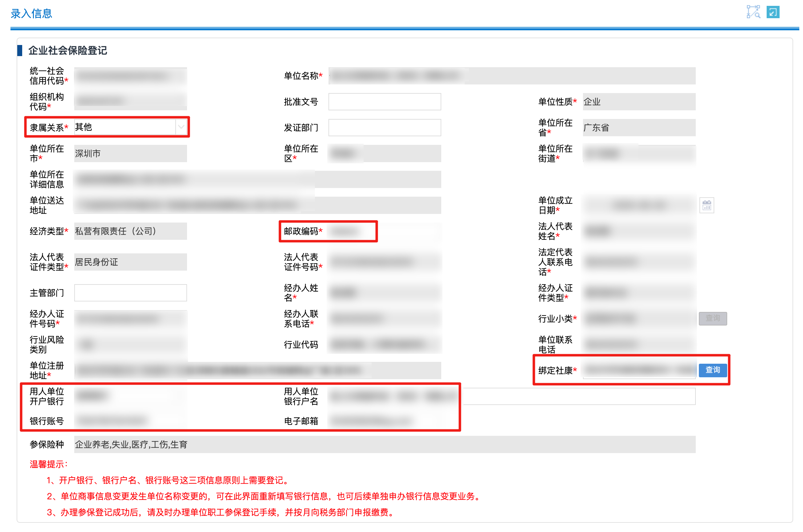Click the region-select search icon at top right
Viewport: 803px width, 532px height.
(x=753, y=12)
